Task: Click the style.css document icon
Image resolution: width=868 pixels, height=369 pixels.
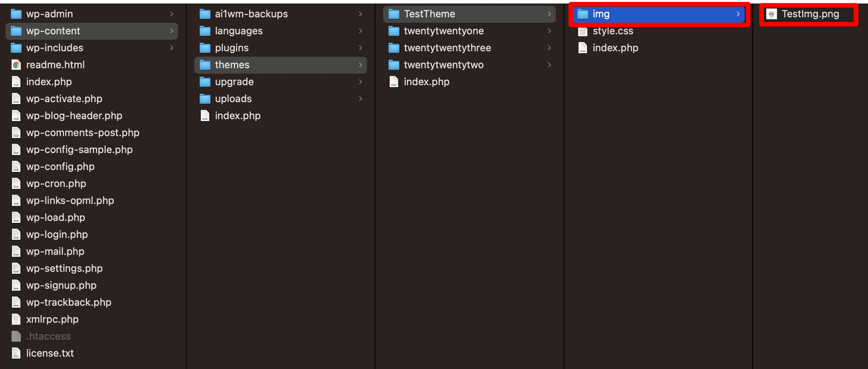Action: click(583, 31)
